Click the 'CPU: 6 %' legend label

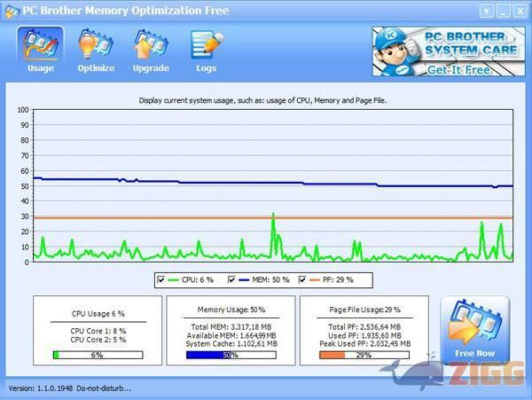pyautogui.click(x=198, y=280)
